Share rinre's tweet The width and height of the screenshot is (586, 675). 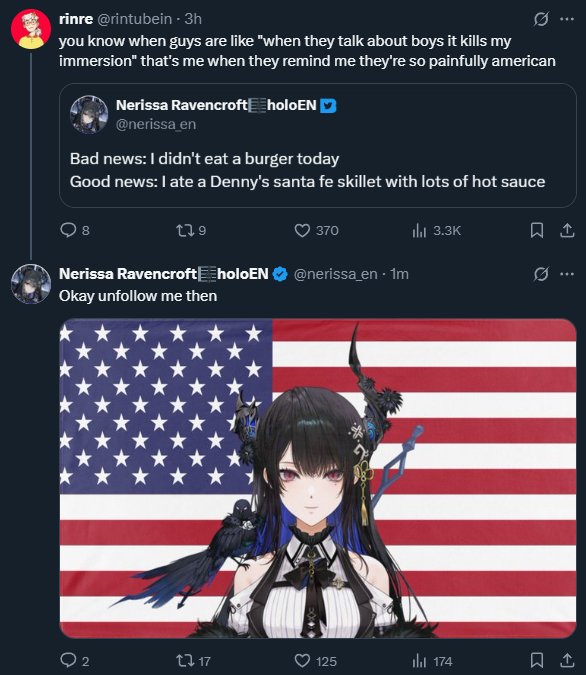(x=567, y=230)
